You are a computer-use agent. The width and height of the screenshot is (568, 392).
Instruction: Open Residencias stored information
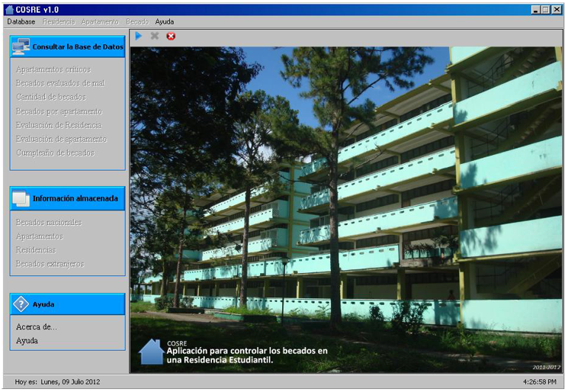tap(36, 249)
